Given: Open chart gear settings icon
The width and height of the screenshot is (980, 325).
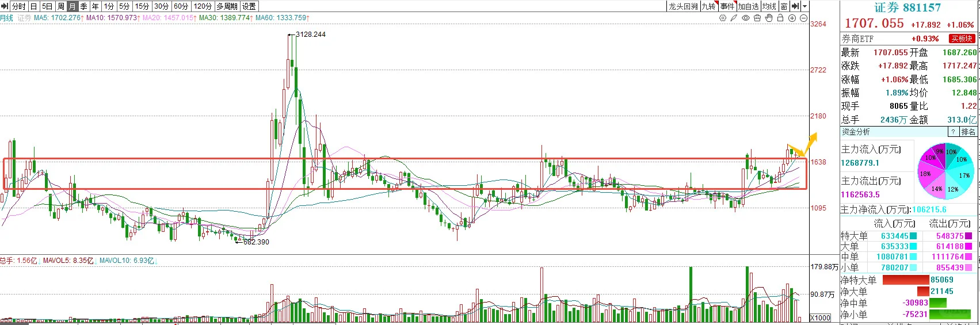Looking at the screenshot, I should point(723,18).
